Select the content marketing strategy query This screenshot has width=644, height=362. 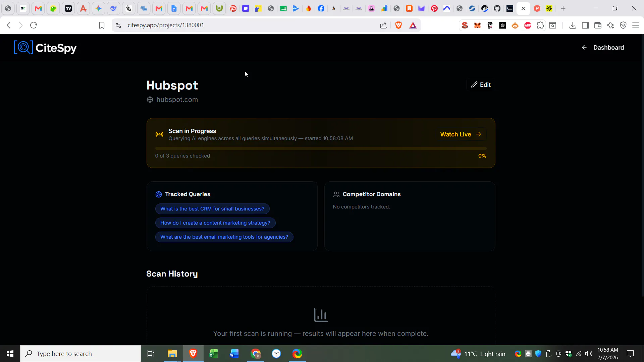pos(215,223)
